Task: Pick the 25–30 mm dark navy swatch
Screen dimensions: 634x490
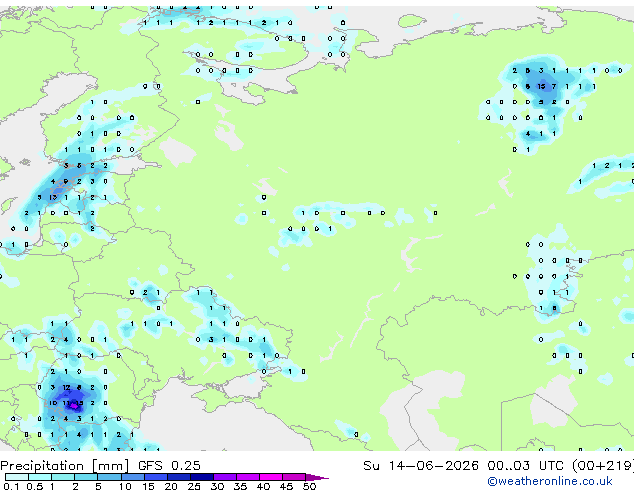Action: point(201,477)
